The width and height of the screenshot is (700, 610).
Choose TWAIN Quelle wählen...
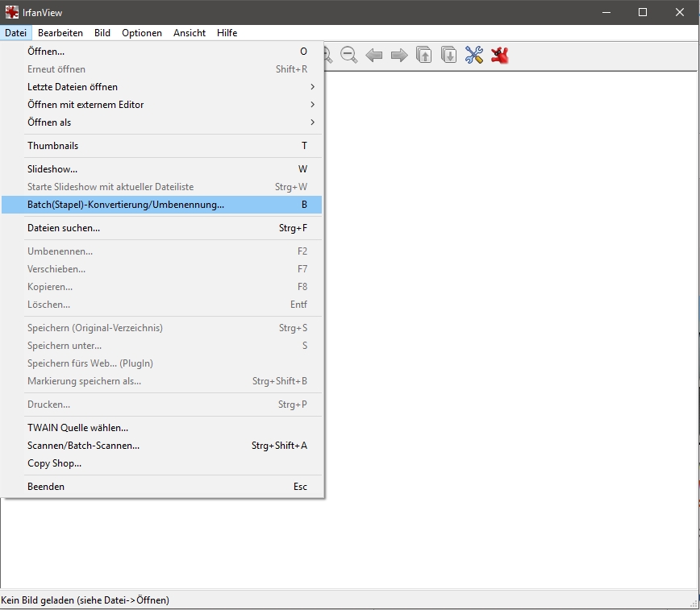[x=161, y=428]
